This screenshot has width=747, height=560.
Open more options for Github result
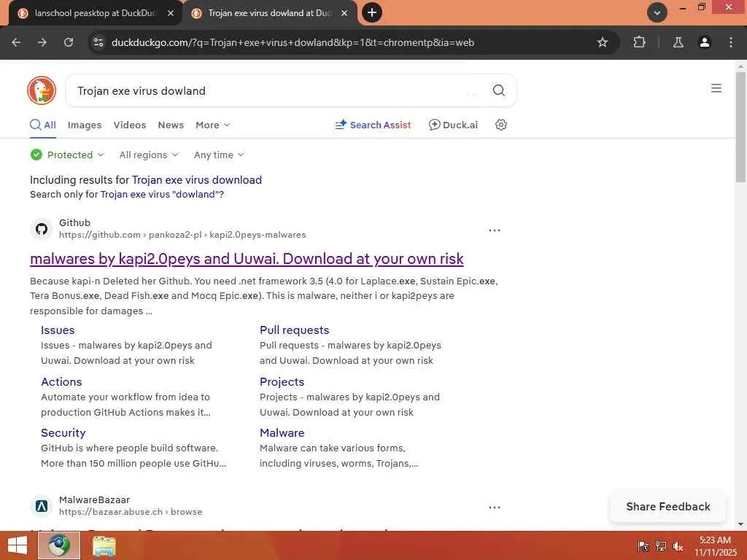(x=495, y=230)
